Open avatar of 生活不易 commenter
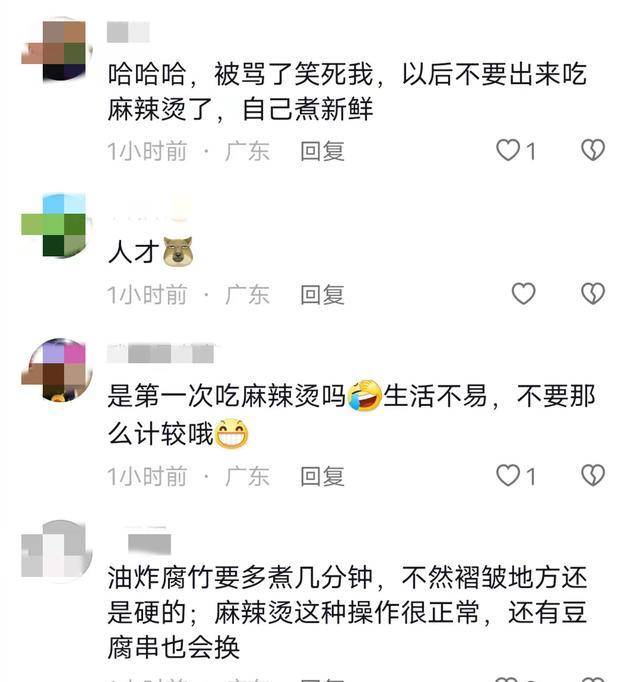This screenshot has height=682, width=640. tap(57, 370)
